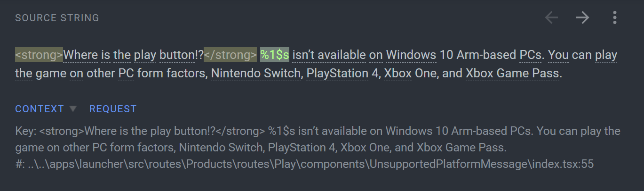
Task: Click the underlined word Windows in source string
Action: click(411, 55)
